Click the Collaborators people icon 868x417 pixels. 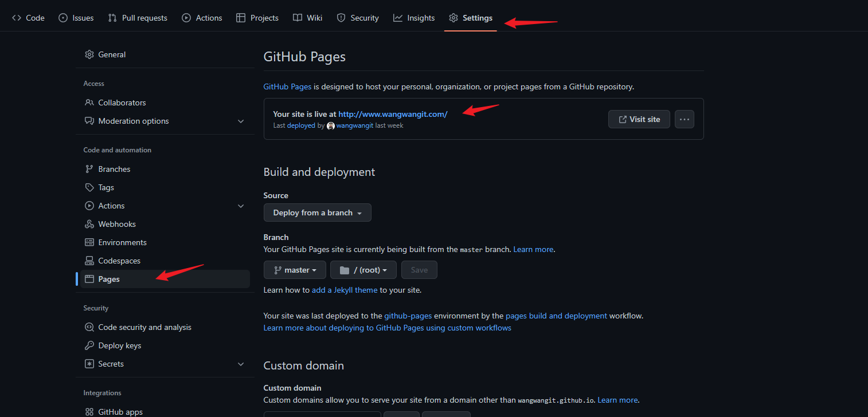pos(89,103)
